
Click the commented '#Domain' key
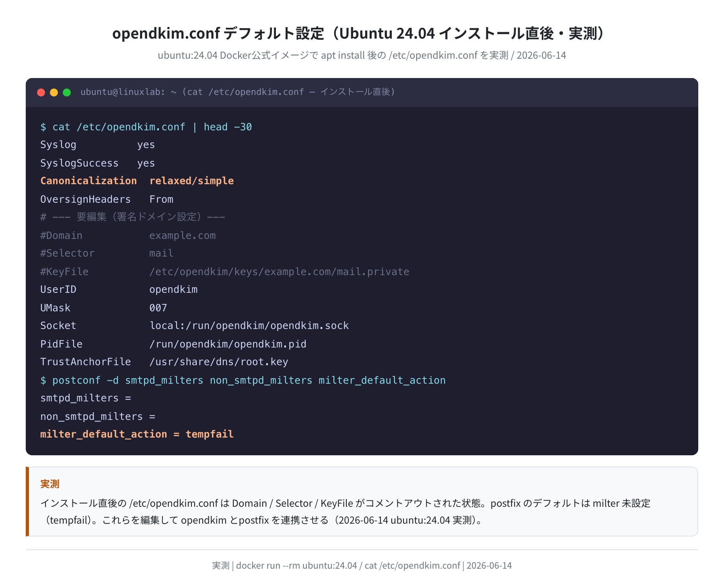(61, 236)
